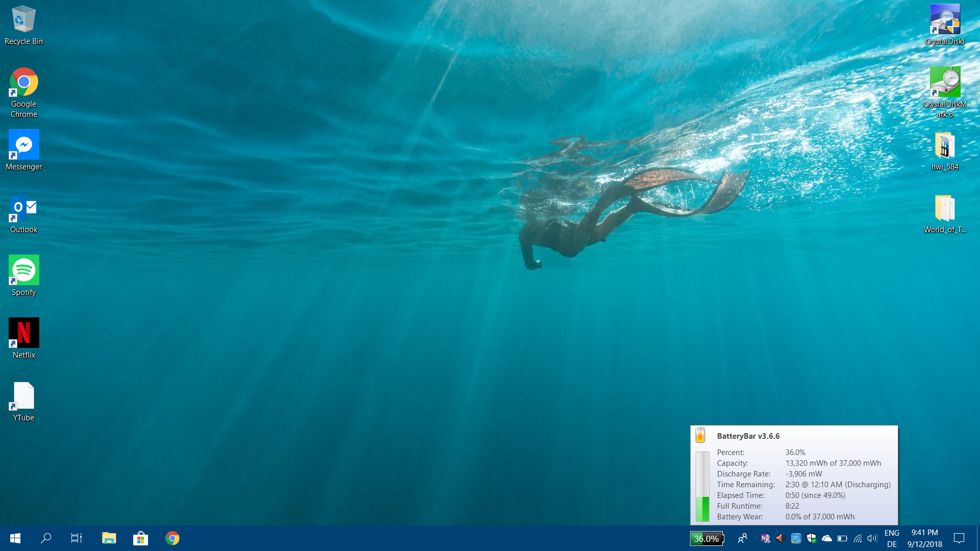
Task: Open the People icon in taskbar
Action: (x=743, y=538)
